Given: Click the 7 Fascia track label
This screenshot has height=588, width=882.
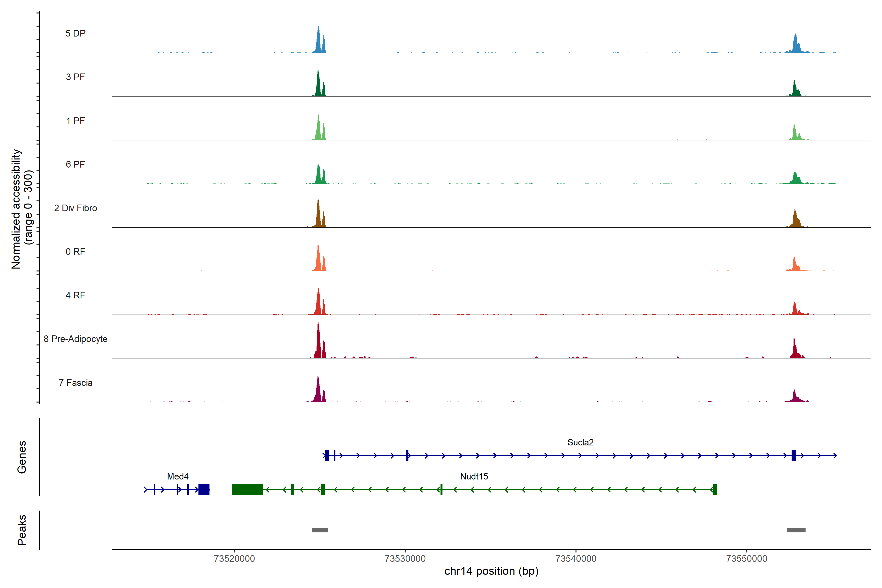Looking at the screenshot, I should click(75, 383).
